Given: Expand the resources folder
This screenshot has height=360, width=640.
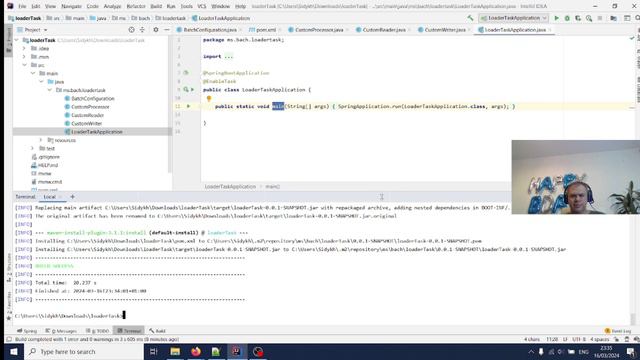Looking at the screenshot, I should pos(41,140).
